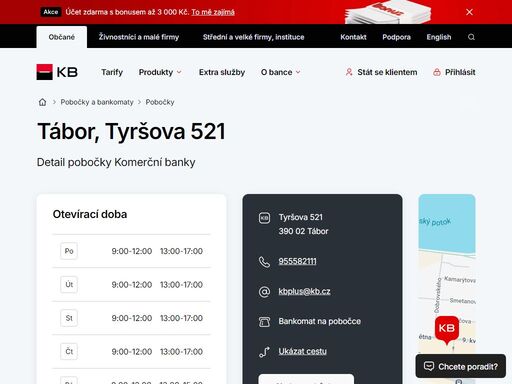The height and width of the screenshot is (384, 512).
Task: Open the search magnifier icon
Action: click(471, 37)
